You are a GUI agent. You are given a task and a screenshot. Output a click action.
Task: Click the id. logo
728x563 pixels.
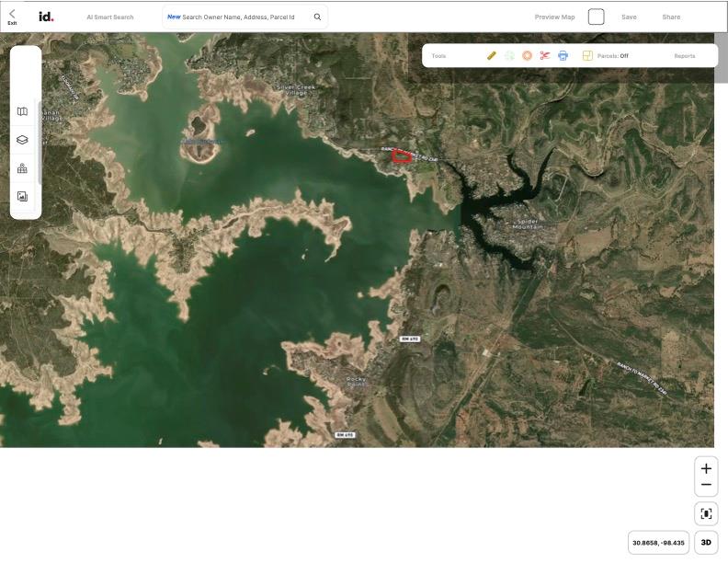pyautogui.click(x=46, y=17)
